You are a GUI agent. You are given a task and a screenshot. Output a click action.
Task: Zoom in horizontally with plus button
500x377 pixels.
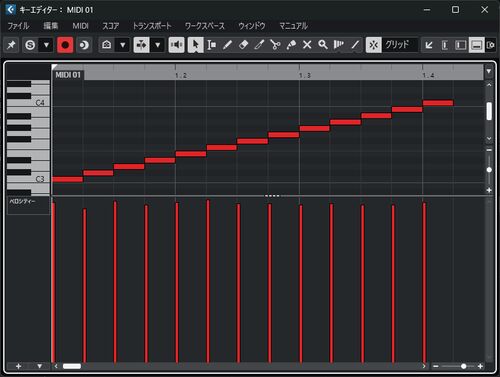coord(480,366)
